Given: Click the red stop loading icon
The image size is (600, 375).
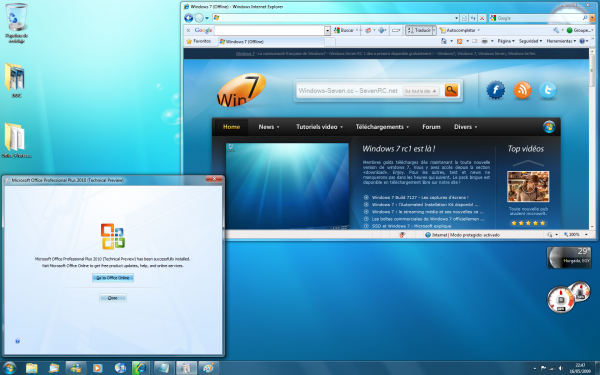Looking at the screenshot, I should point(482,18).
